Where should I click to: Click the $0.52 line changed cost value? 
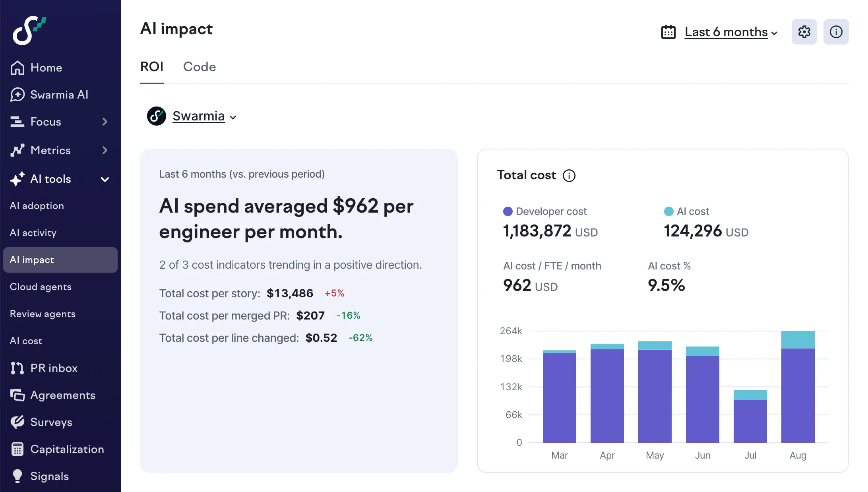coord(321,338)
